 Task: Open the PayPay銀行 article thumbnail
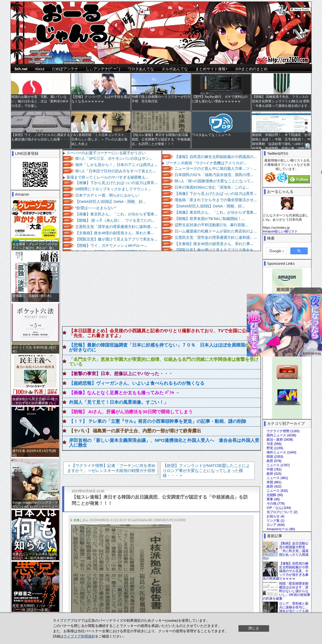221,92
